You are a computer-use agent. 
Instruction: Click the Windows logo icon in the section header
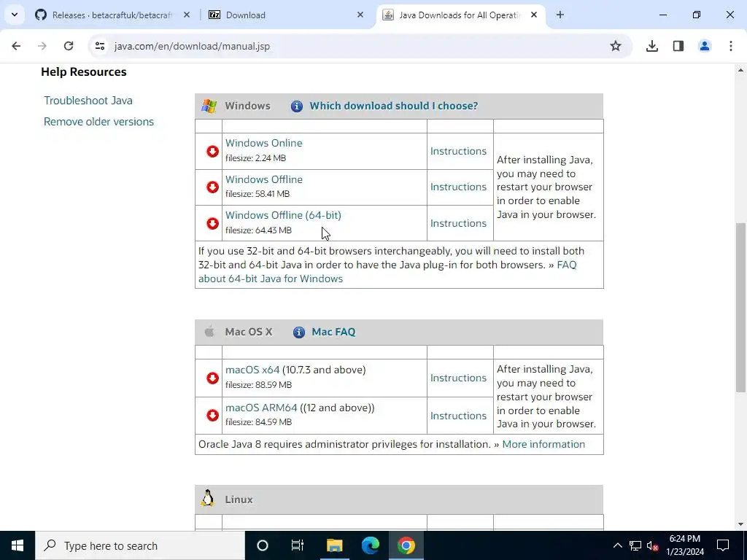point(209,106)
